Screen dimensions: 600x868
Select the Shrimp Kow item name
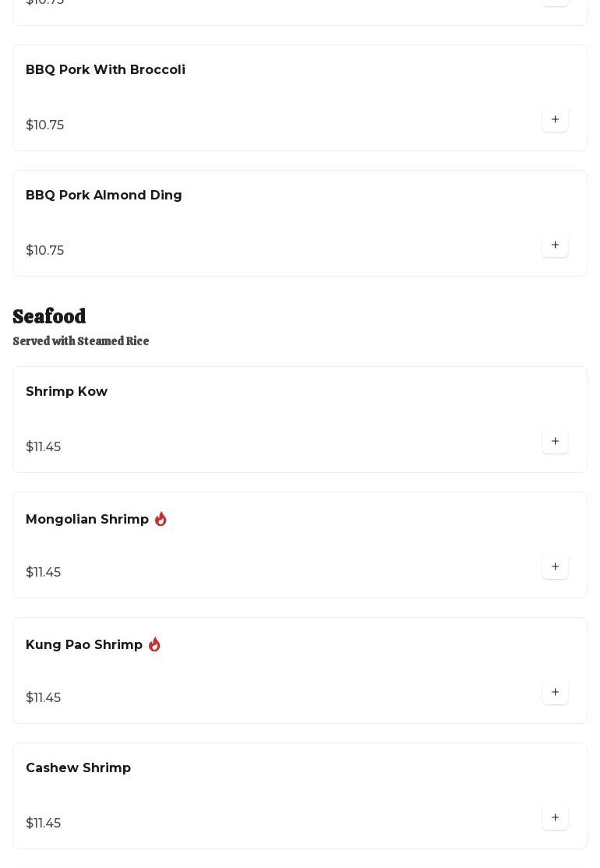tap(66, 392)
